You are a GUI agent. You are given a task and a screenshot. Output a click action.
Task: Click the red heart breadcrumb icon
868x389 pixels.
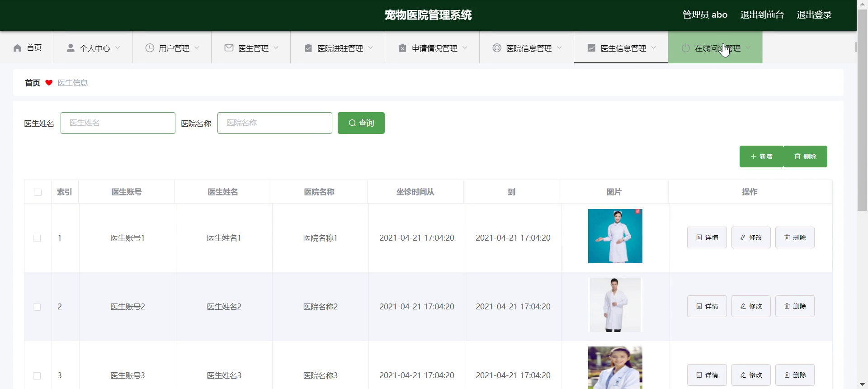point(49,83)
